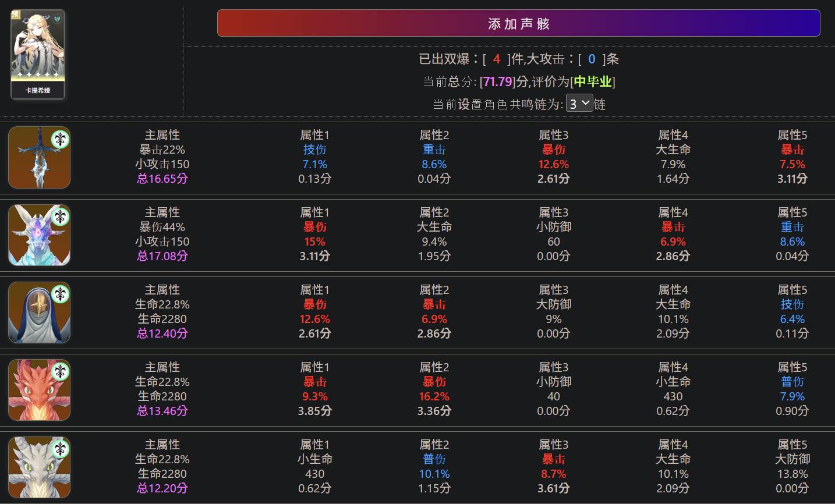Click the 添加声骸 add echo button
Viewport: 835px width, 504px height.
(518, 23)
